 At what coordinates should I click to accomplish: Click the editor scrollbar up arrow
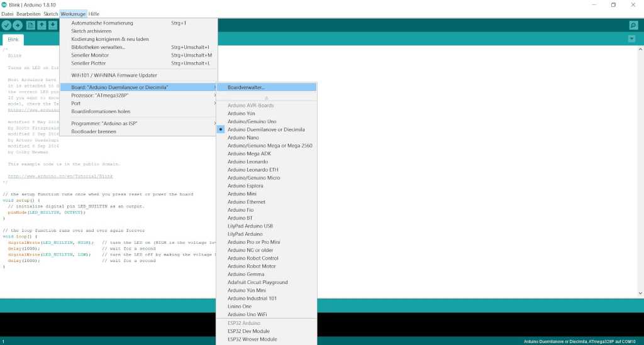(640, 49)
